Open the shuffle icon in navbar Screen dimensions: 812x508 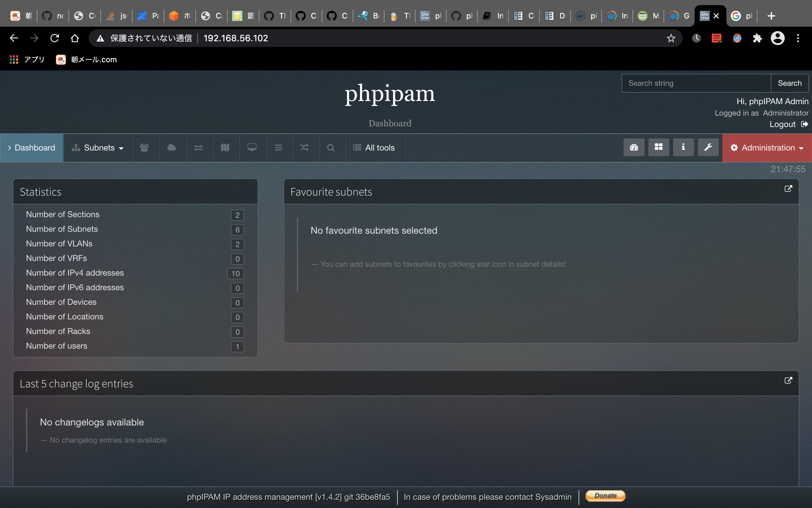tap(305, 148)
